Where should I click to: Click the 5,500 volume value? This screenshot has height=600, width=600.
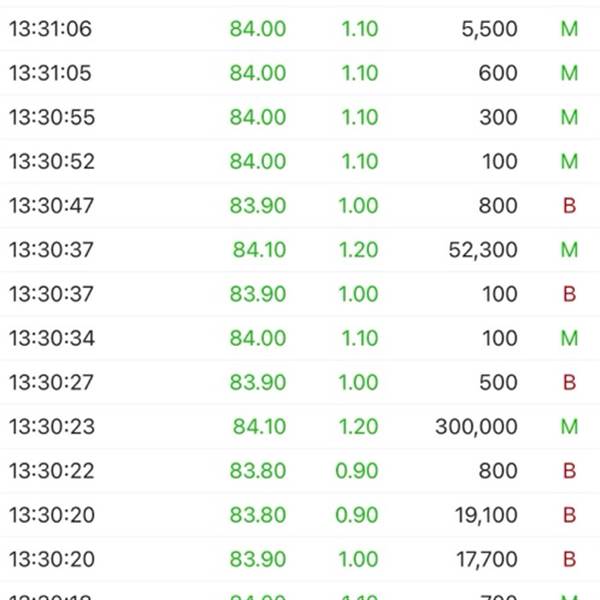pos(489,29)
